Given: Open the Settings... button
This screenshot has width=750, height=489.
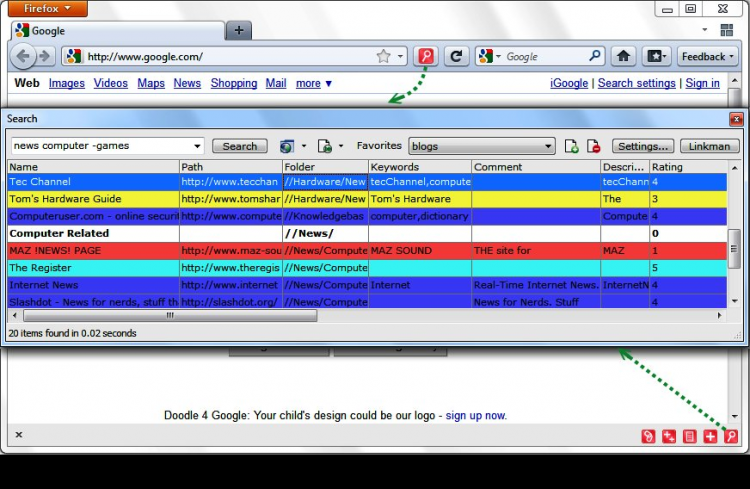Looking at the screenshot, I should coord(643,146).
